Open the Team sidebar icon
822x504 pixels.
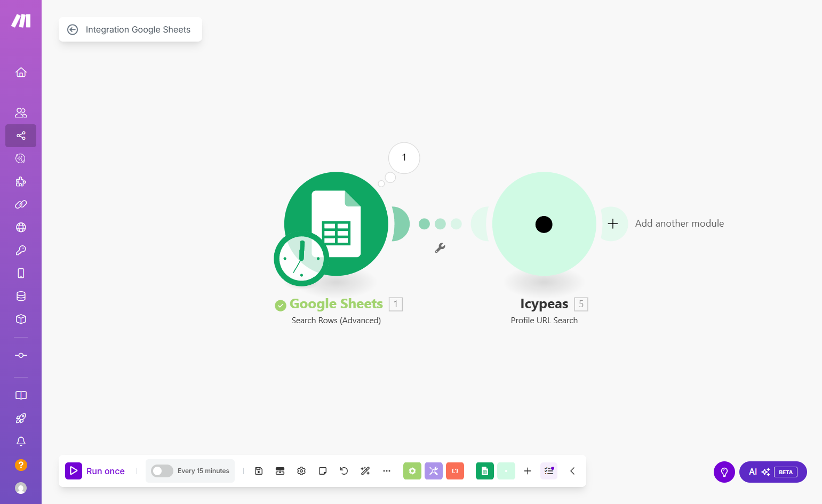point(21,113)
